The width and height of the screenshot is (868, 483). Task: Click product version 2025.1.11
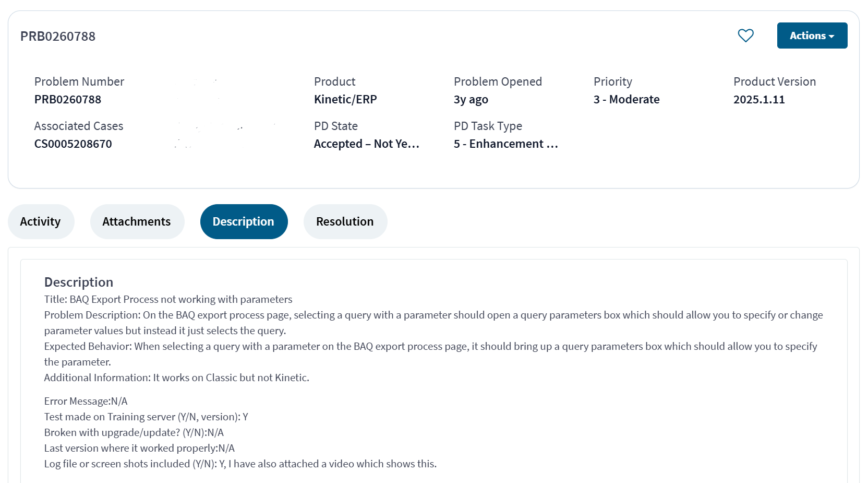click(x=758, y=99)
